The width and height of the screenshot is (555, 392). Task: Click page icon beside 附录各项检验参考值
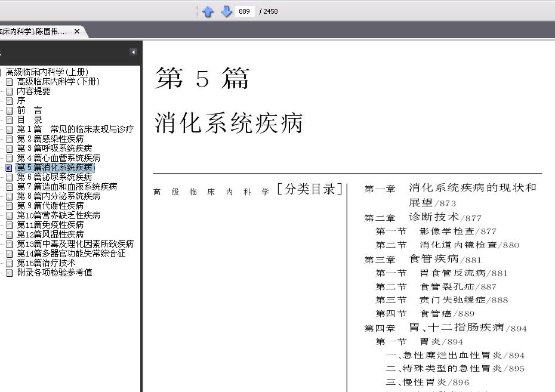10,273
